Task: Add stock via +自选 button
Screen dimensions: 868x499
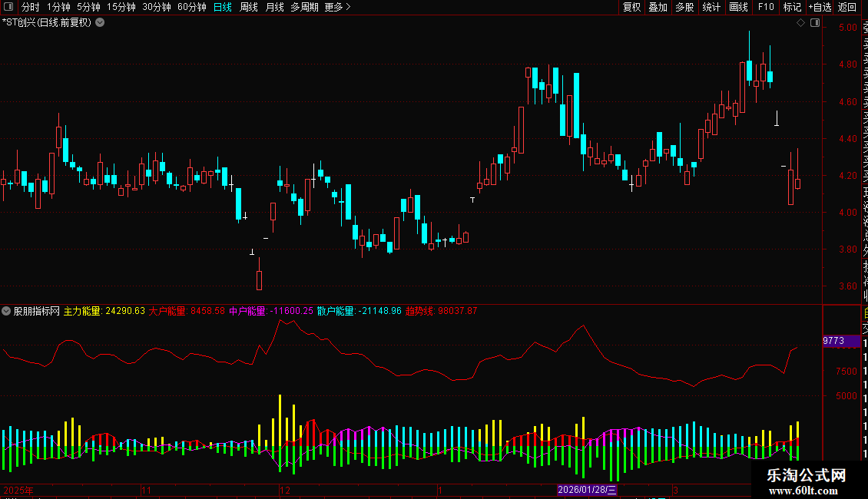Action: click(x=820, y=7)
